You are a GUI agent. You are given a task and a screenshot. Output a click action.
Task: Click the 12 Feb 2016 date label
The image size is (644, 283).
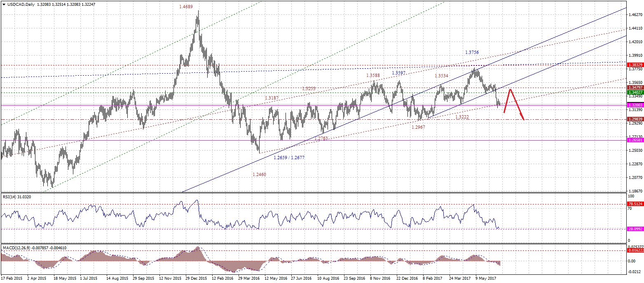(222, 278)
